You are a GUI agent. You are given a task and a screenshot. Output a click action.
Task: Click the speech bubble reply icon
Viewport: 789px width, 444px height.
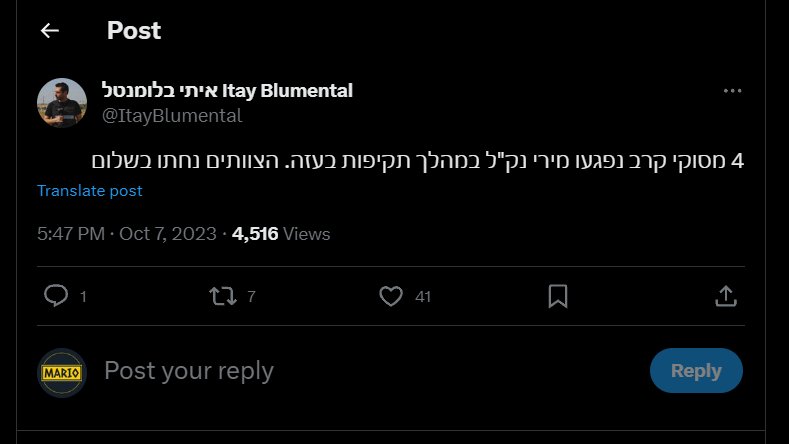[58, 296]
